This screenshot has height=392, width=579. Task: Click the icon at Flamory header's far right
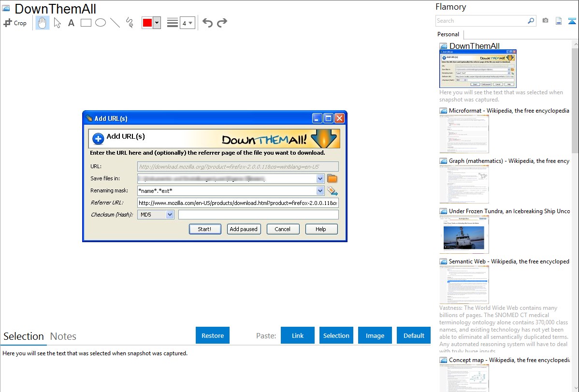[572, 21]
